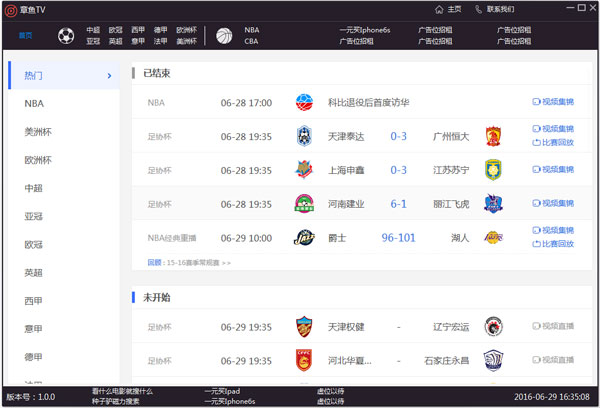Click the 版本号：1.0.0 status text
This screenshot has height=408, width=600.
click(x=31, y=397)
